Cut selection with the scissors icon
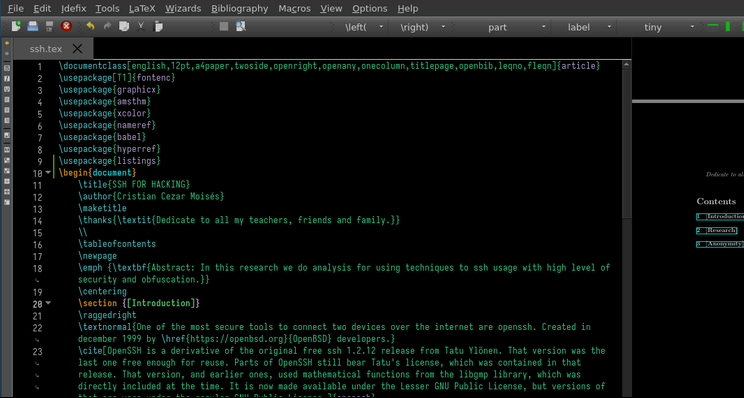This screenshot has height=398, width=744. 141,27
